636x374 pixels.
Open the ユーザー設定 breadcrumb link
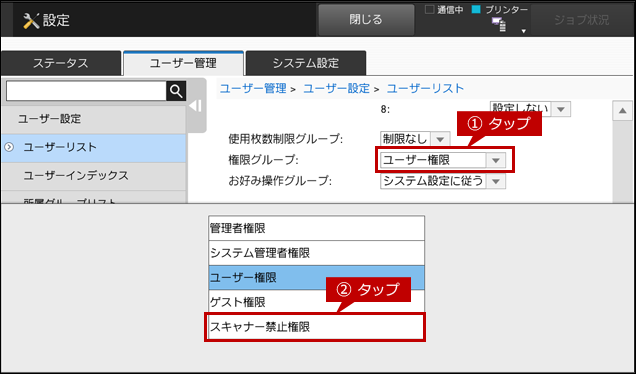coord(337,88)
